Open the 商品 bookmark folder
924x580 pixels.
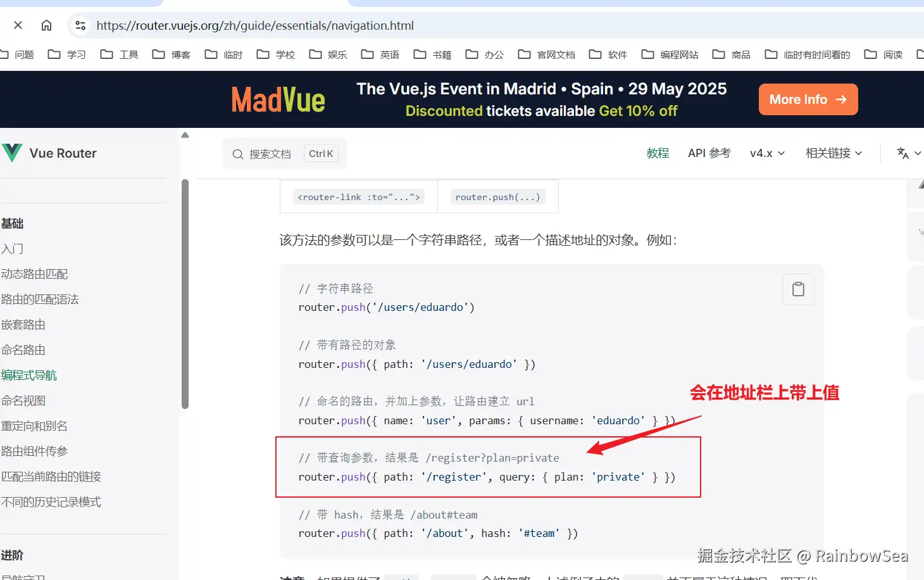tap(732, 54)
